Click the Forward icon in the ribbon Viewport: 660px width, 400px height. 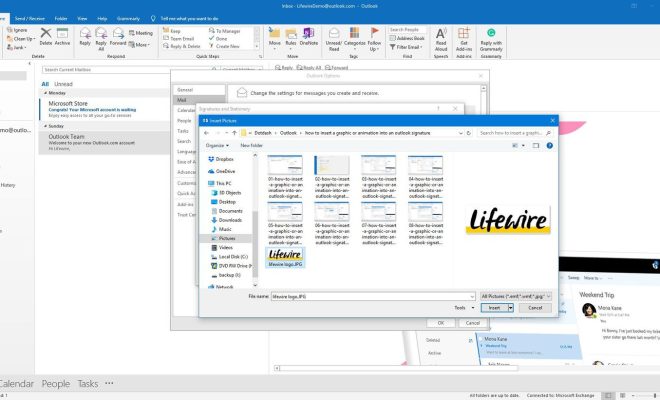(118, 33)
